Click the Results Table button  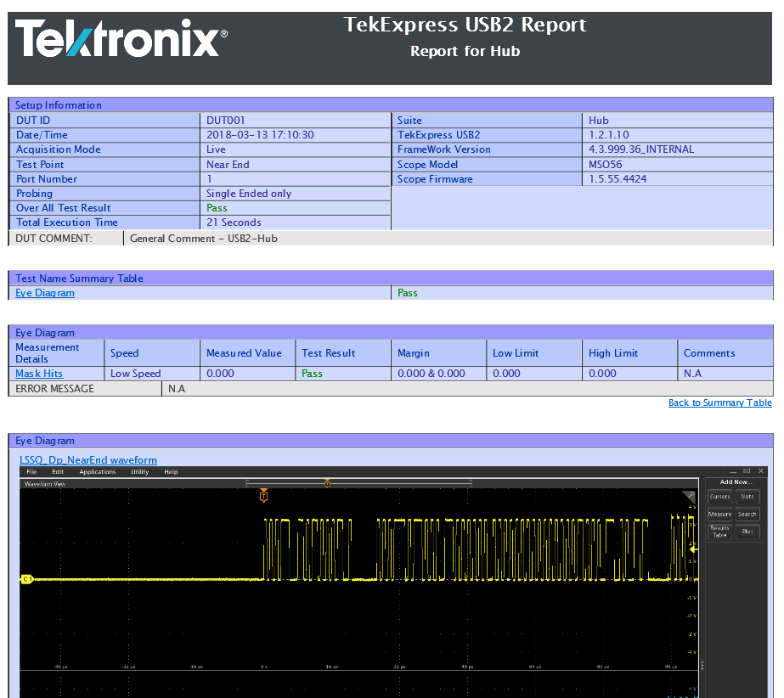[x=720, y=532]
